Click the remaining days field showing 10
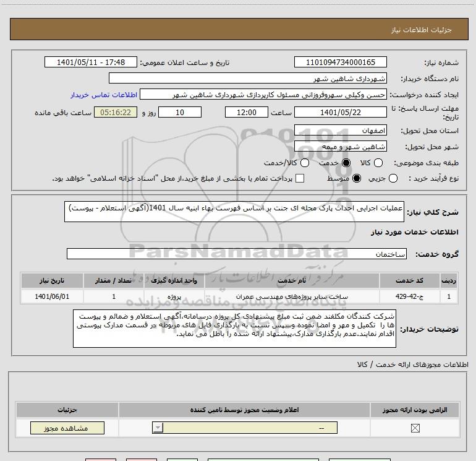The image size is (476, 461). click(180, 112)
